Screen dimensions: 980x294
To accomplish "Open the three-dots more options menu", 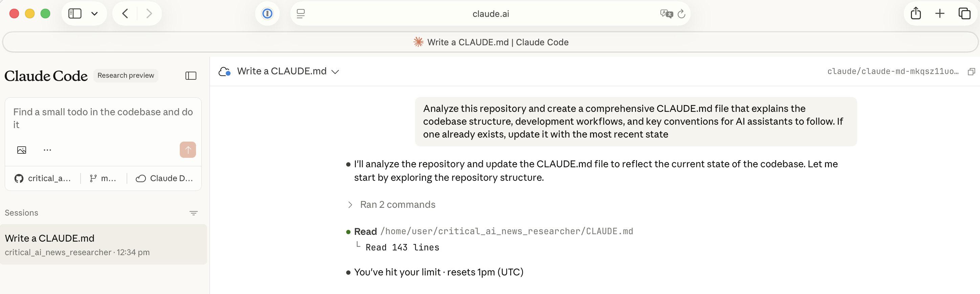I will click(47, 150).
